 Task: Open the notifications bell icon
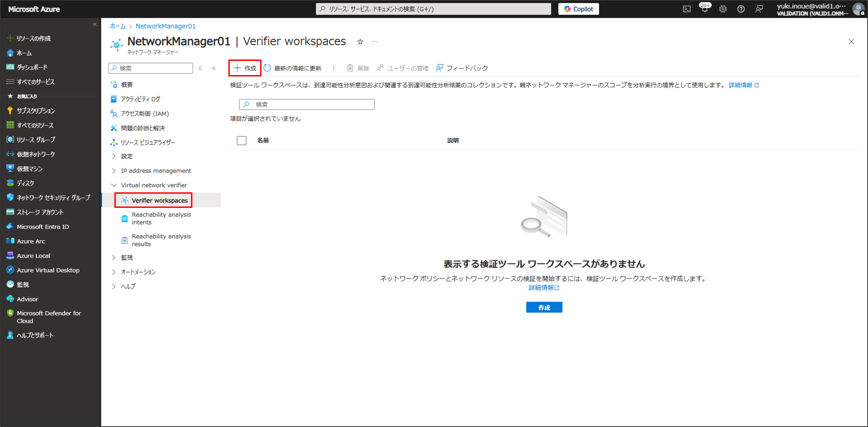(705, 9)
